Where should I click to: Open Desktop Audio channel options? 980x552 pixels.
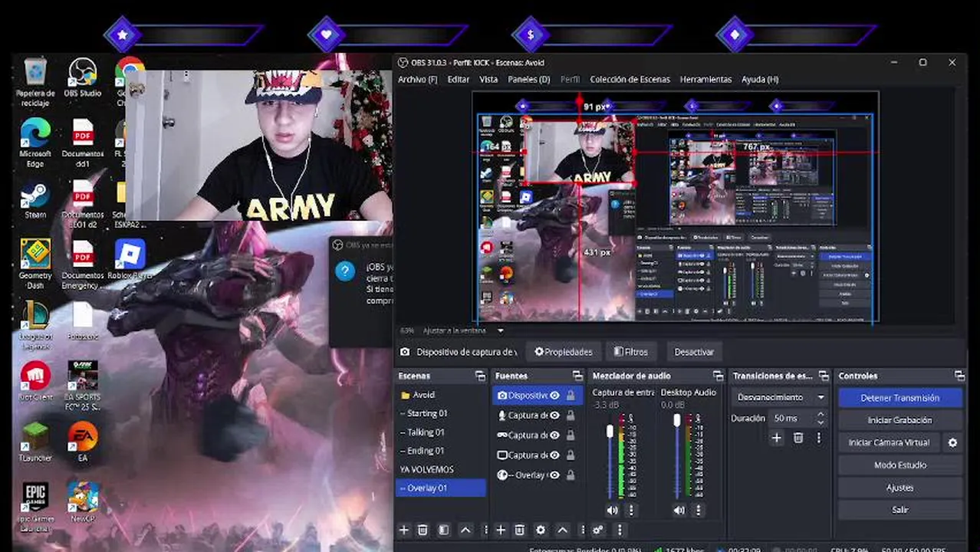click(x=698, y=510)
